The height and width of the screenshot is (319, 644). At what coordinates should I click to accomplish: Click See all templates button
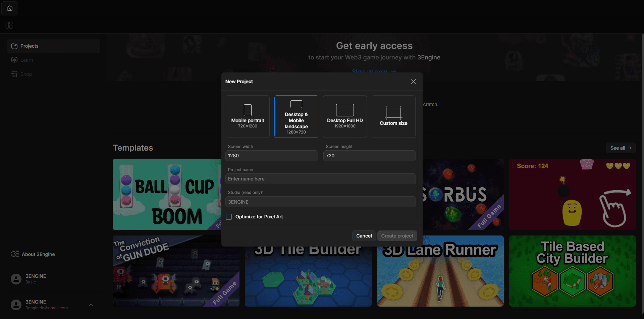click(x=621, y=148)
